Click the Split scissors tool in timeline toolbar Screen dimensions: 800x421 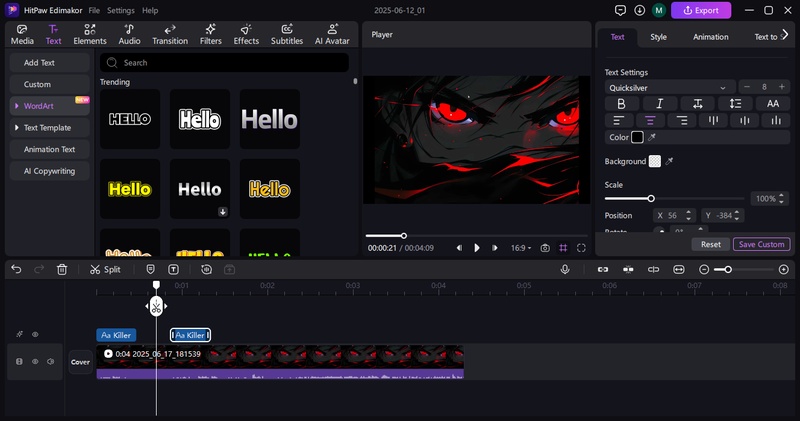(x=104, y=269)
